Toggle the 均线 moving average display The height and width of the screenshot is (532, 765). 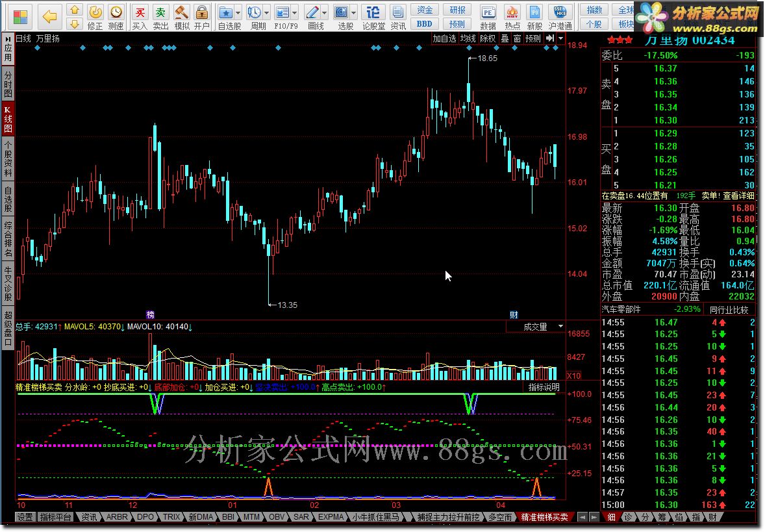468,38
